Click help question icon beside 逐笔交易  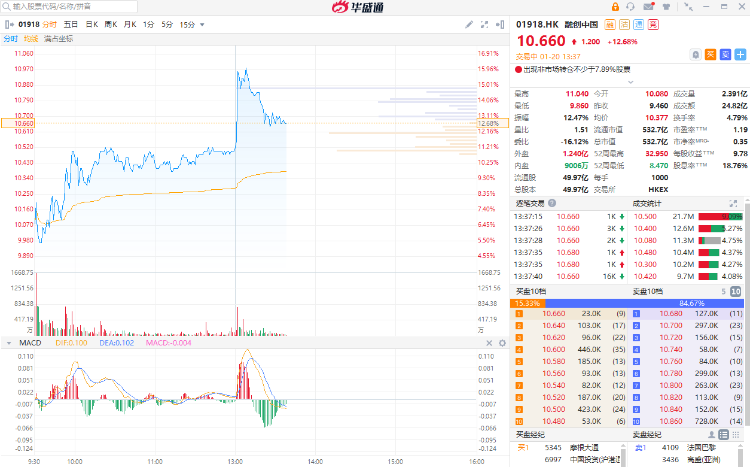coord(552,203)
